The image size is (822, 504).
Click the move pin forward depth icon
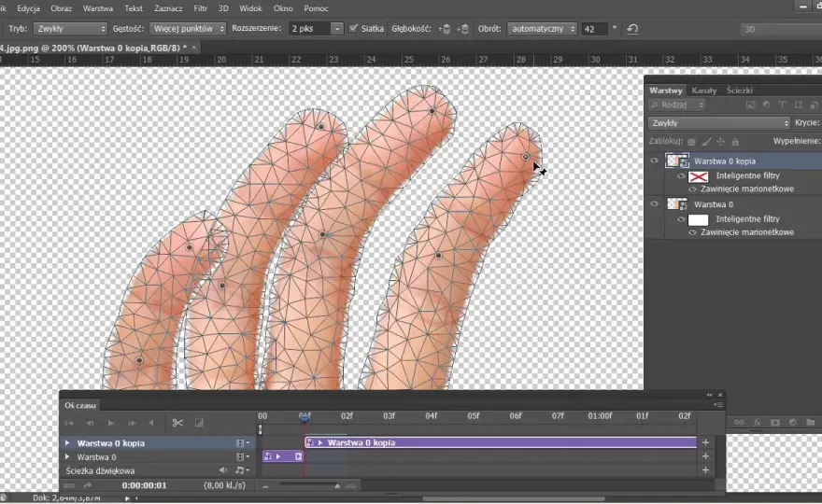coord(445,29)
